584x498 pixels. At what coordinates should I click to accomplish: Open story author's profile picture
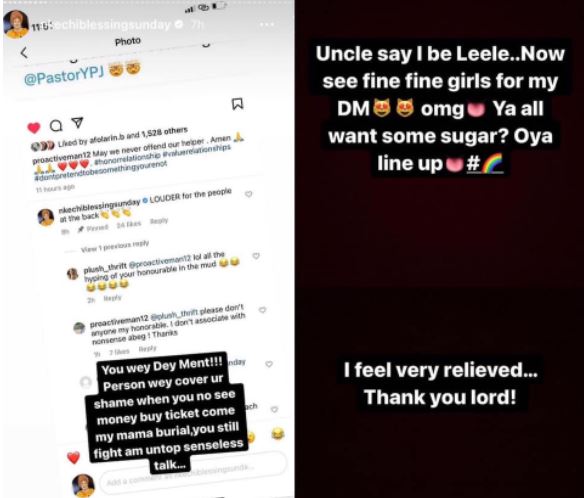coord(16,24)
